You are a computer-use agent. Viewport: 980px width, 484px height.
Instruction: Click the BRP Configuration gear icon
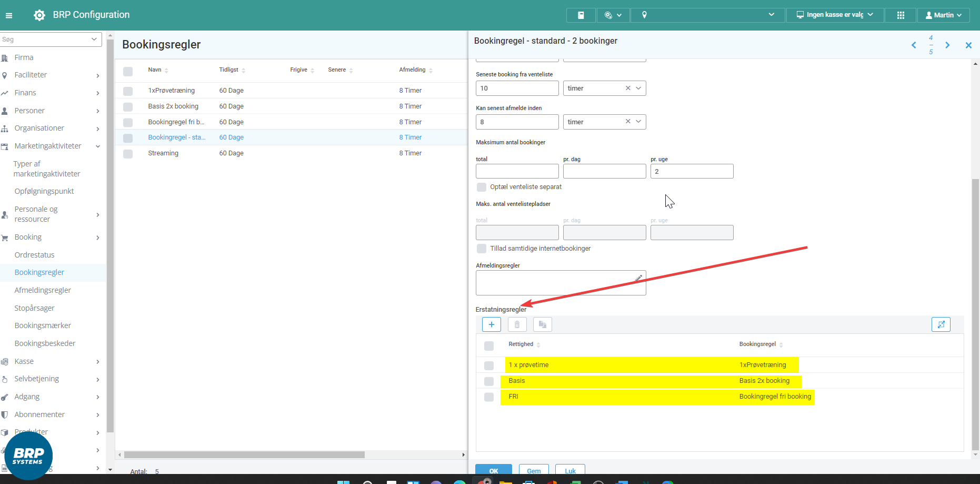click(x=39, y=15)
